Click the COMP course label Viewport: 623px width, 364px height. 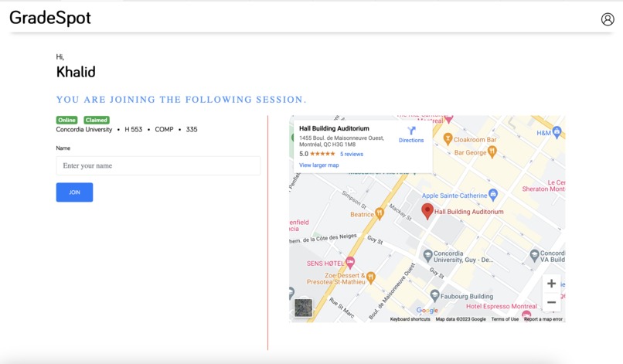click(164, 130)
